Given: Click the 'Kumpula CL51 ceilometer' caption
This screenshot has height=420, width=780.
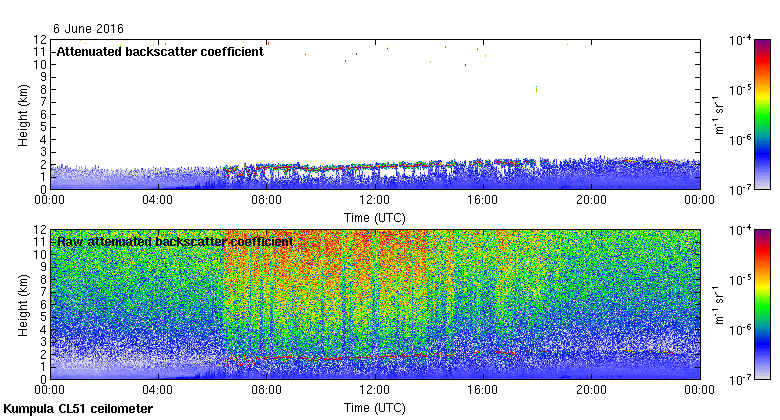Looking at the screenshot, I should point(78,409).
